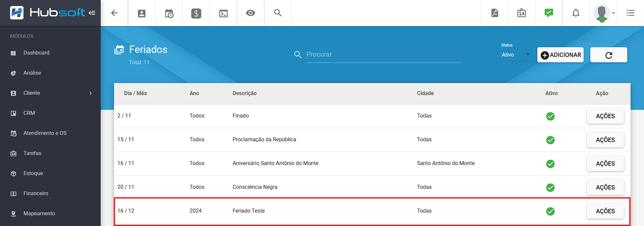This screenshot has height=226, width=644.
Task: Open AÇÕES for Consciência Negra
Action: point(605,187)
